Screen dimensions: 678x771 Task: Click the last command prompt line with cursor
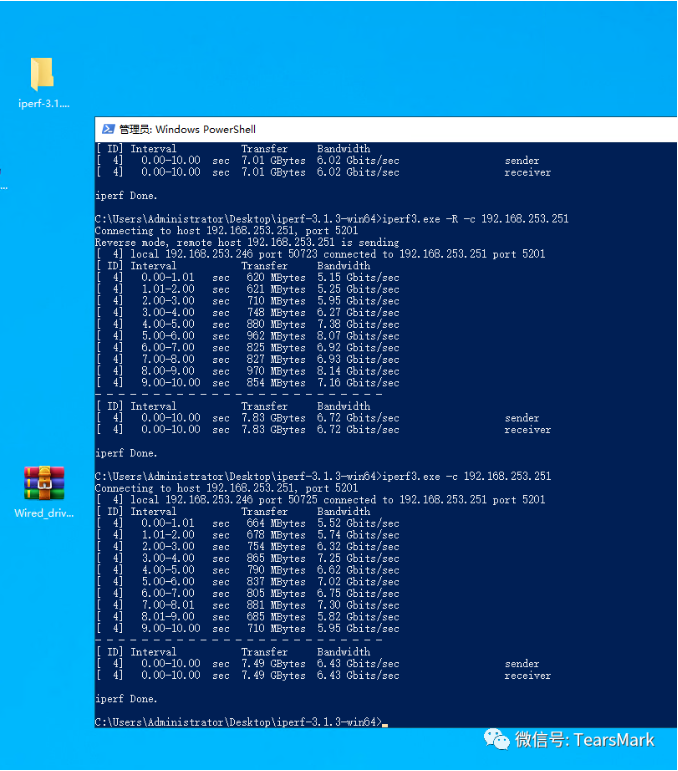(x=241, y=722)
